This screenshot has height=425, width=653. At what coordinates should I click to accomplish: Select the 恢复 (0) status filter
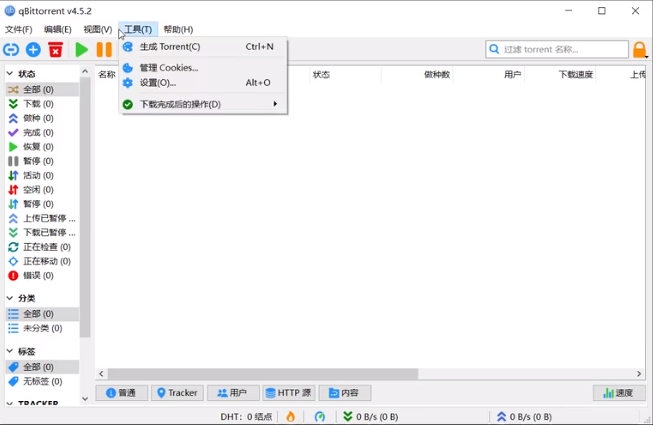(x=42, y=147)
